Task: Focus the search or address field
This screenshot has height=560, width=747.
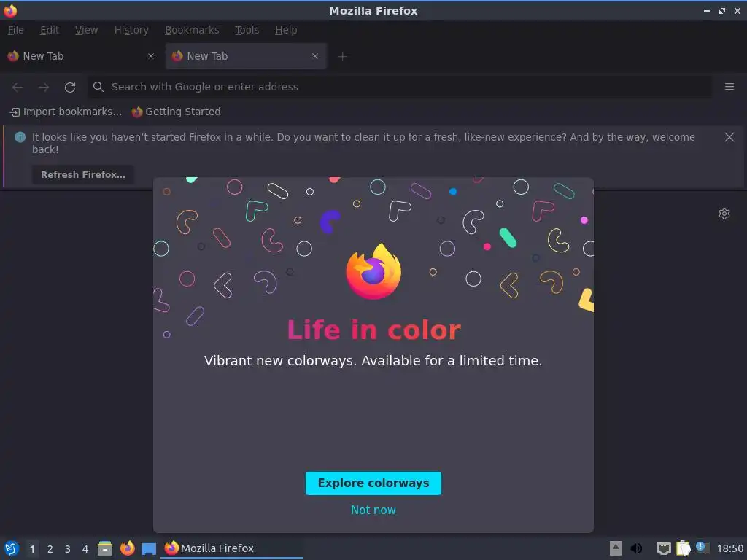Action: click(400, 87)
